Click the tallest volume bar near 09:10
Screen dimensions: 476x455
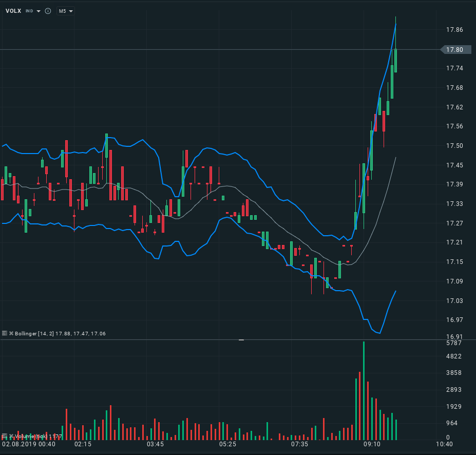tap(364, 391)
